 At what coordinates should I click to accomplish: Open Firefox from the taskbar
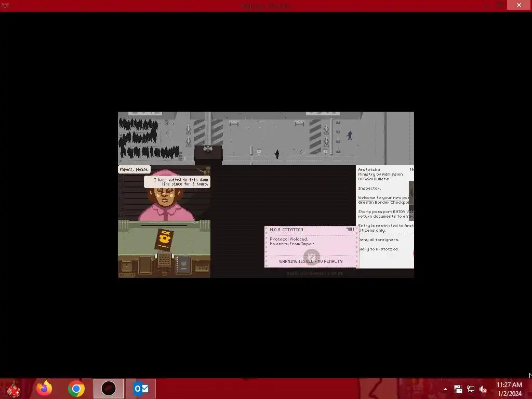(x=45, y=389)
